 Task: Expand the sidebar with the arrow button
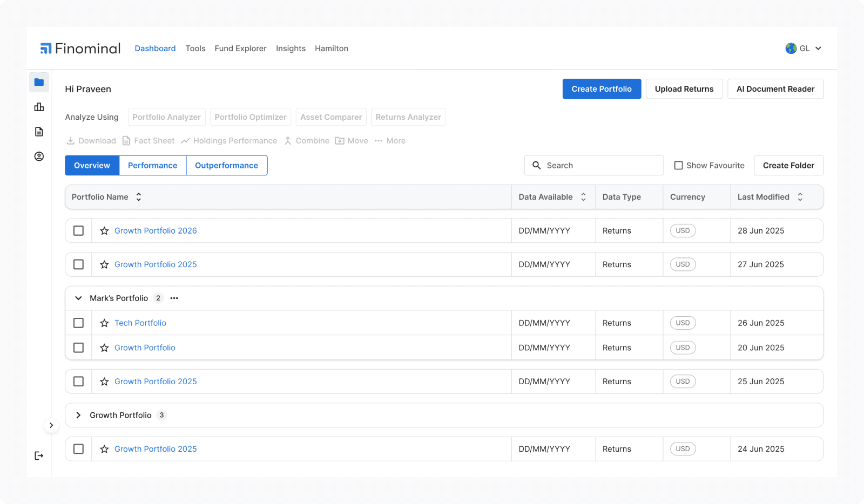tap(51, 425)
